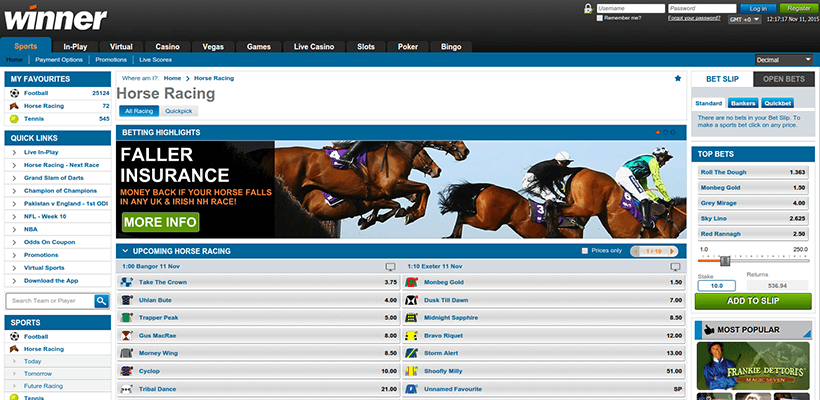Click the Add To Slip button

coord(753,301)
